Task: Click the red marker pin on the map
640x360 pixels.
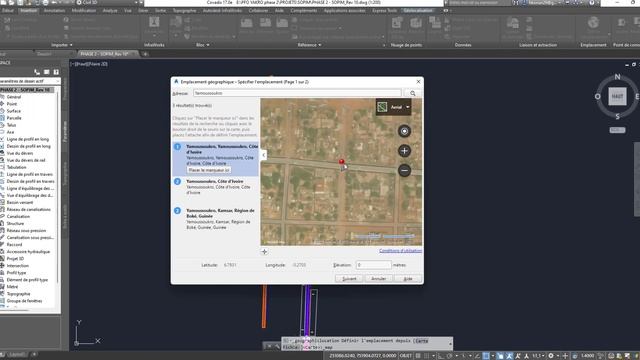Action: coord(342,162)
